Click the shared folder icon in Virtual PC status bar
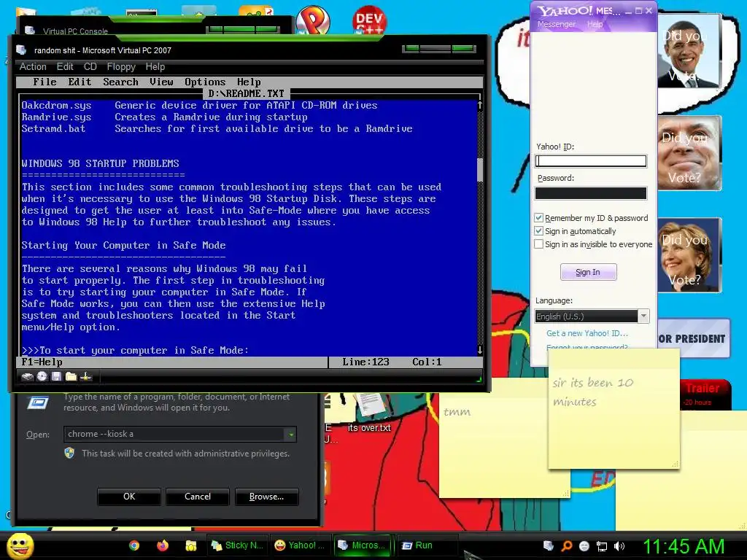The image size is (747, 560). 71,377
